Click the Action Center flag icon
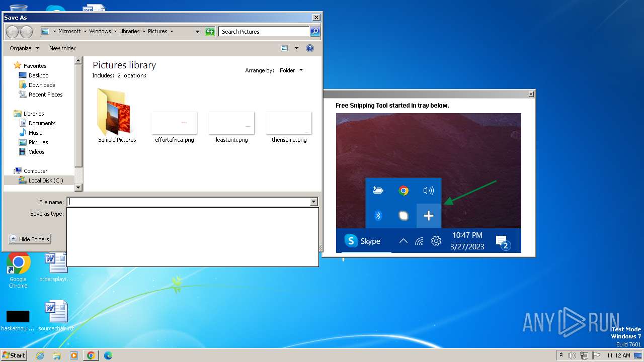Screen dimensions: 644x362 (x=596, y=355)
